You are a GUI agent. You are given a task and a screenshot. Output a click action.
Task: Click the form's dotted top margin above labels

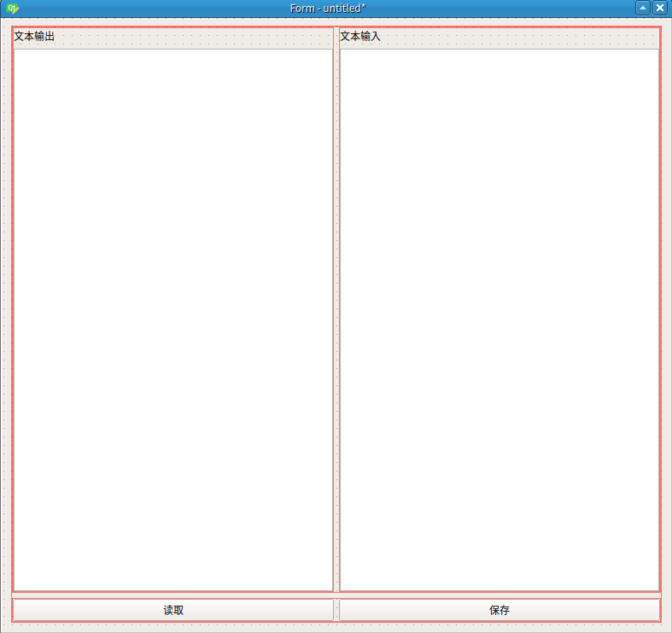tap(336, 21)
